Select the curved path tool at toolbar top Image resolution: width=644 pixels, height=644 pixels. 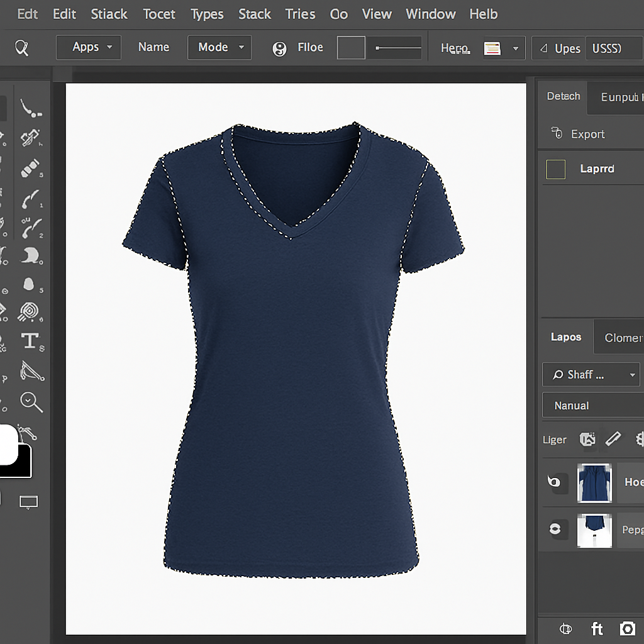[31, 108]
